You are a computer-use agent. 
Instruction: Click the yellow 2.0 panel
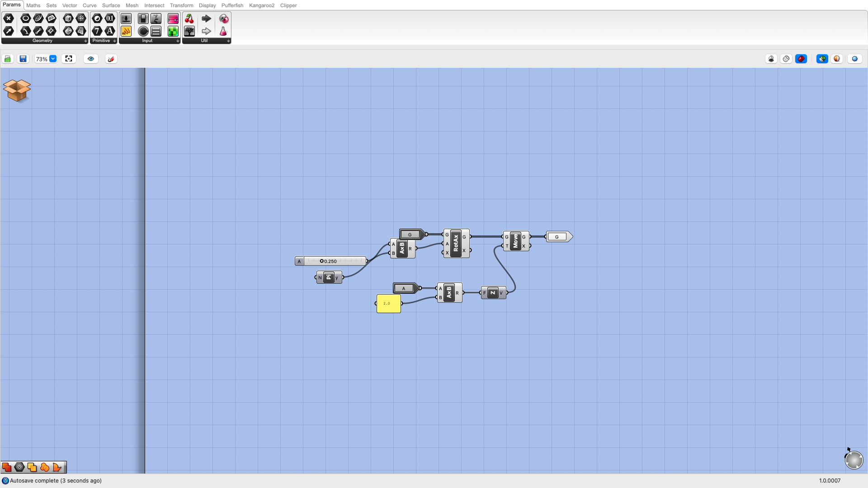pos(388,304)
